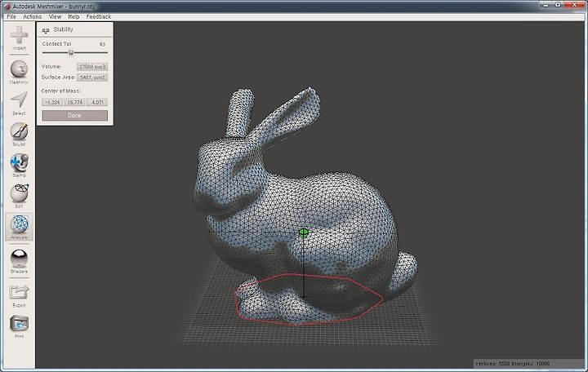Open the Help menu
The width and height of the screenshot is (588, 372).
click(73, 16)
